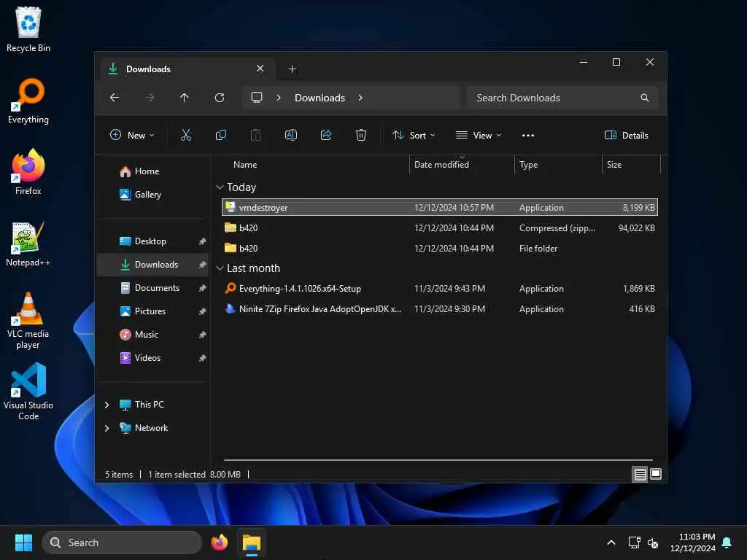Select Visual Studio Code desktop shortcut
Screen dimensions: 747x560
[28, 392]
